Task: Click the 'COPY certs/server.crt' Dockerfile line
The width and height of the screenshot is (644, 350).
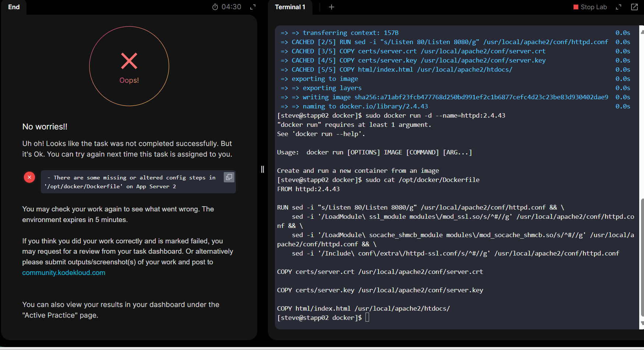Action: [x=380, y=272]
